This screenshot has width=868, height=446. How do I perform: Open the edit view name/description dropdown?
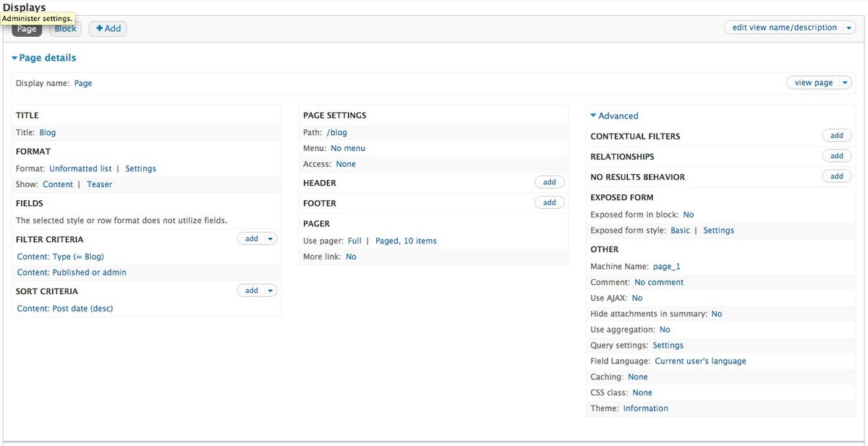point(849,27)
